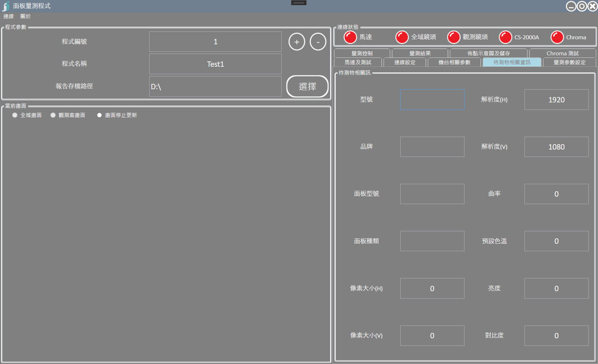
Task: Click the 解析度(H) field showing 1920
Action: (556, 100)
